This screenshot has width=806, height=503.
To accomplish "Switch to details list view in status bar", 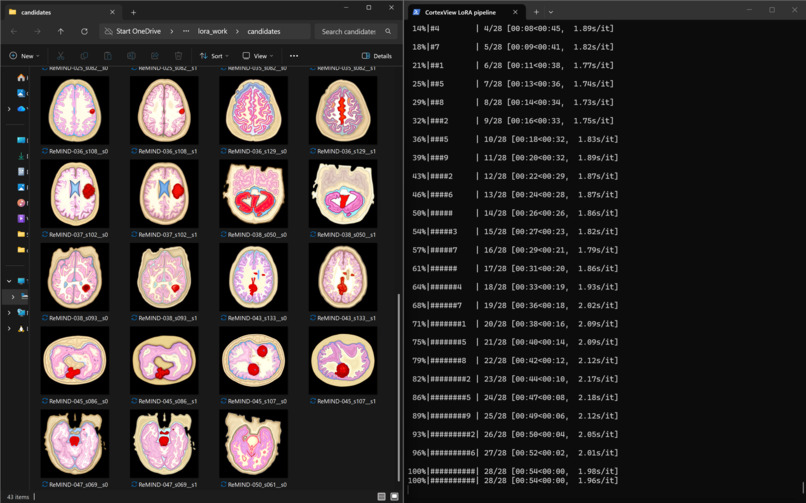I will 381,496.
